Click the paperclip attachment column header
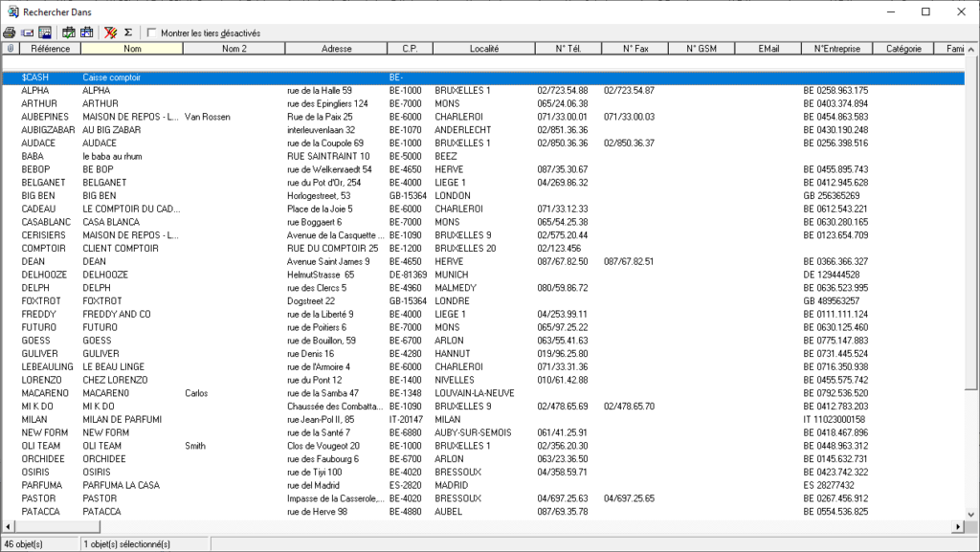Viewport: 980px width, 552px height. tap(10, 48)
